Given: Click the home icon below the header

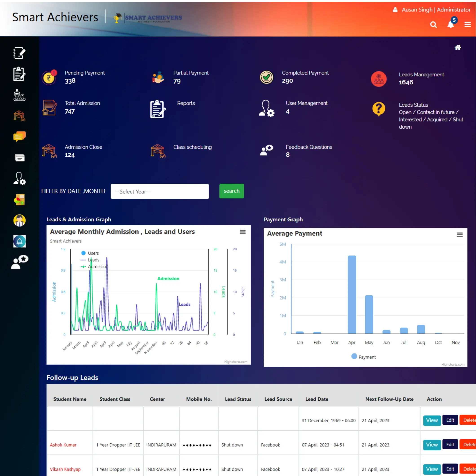Looking at the screenshot, I should pos(458,48).
